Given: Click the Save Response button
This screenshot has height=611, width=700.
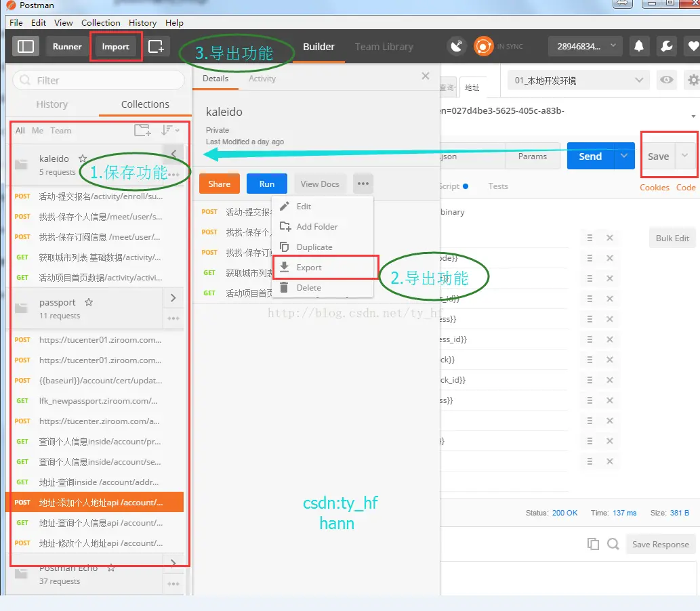Looking at the screenshot, I should (x=660, y=544).
